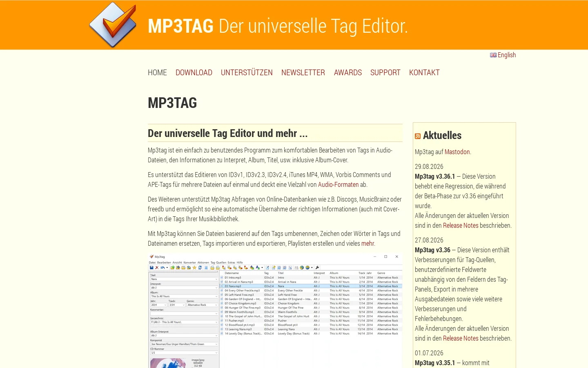588x368 pixels.
Task: Click the 'Aktuelles' sidebar heading
Action: 442,136
